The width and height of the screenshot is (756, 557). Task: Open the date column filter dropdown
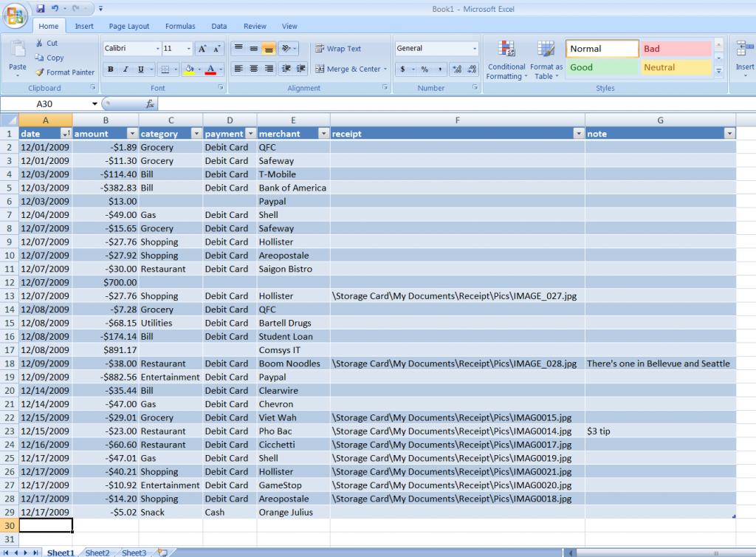66,134
